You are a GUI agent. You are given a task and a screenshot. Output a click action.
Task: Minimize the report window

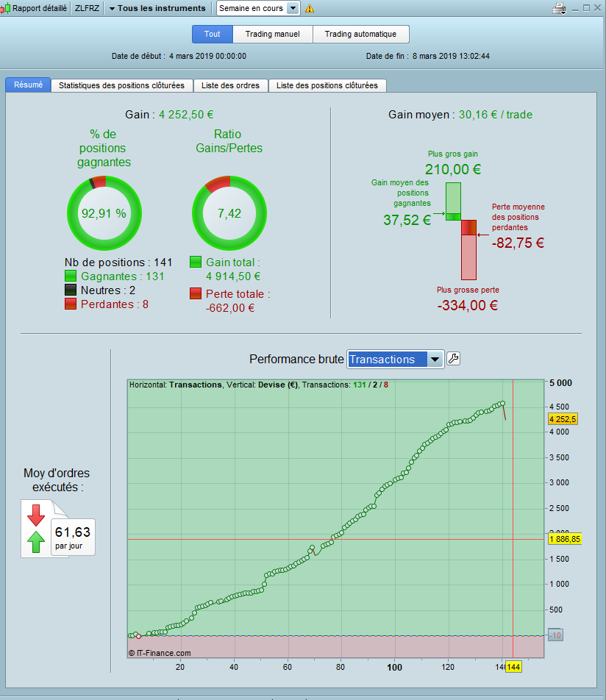click(x=576, y=9)
